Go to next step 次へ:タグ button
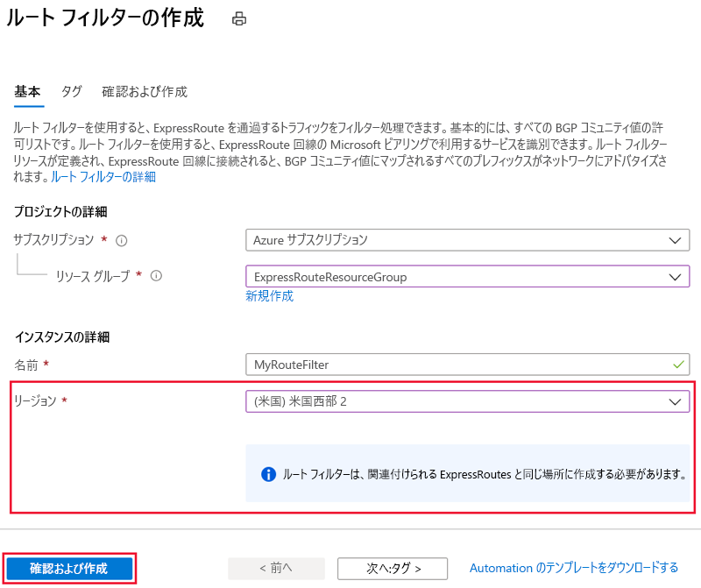The image size is (701, 588). pyautogui.click(x=393, y=569)
